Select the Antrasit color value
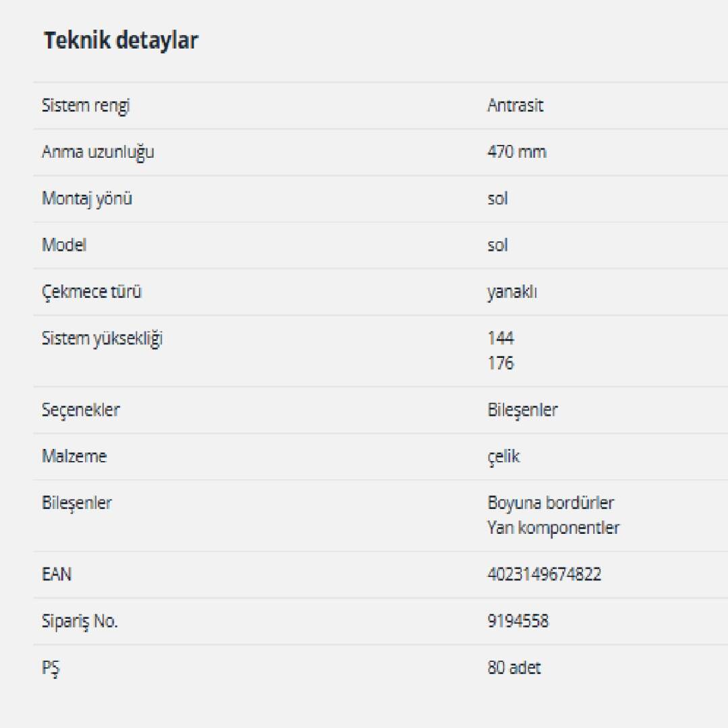Viewport: 728px width, 728px height. 515,106
